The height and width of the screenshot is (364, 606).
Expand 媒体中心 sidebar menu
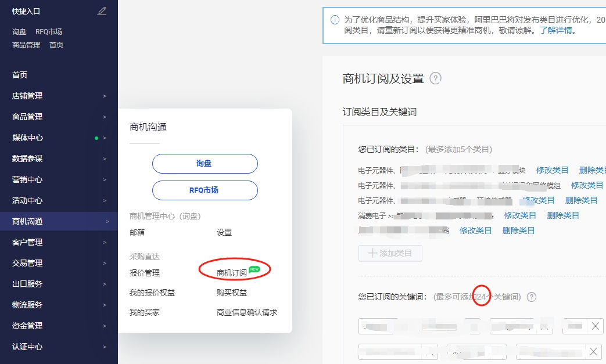pos(59,138)
